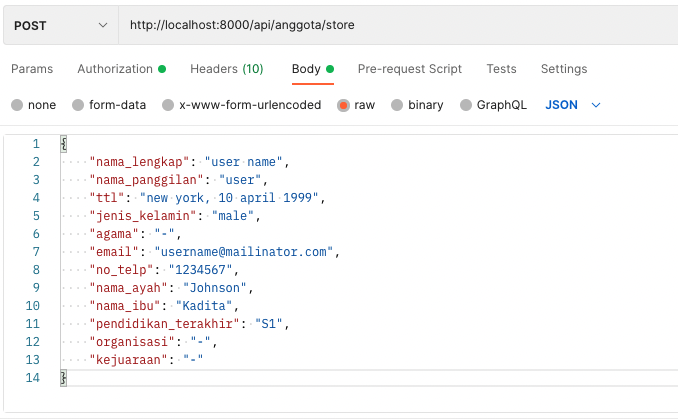Click the "email" key on line 7
Screen dimensions: 678x419
point(114,252)
